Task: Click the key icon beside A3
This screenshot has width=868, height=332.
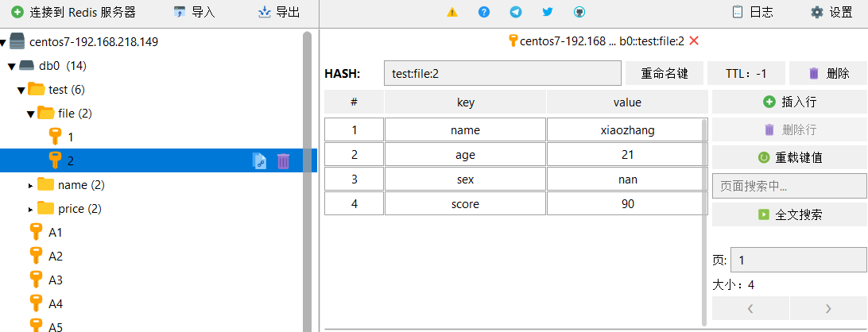Action: pos(36,280)
